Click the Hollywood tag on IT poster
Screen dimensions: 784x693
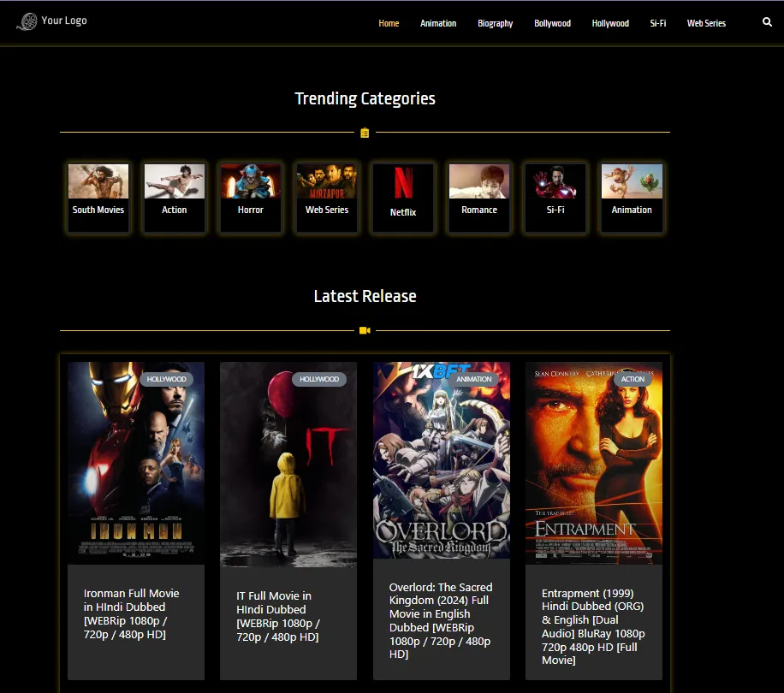[x=319, y=379]
